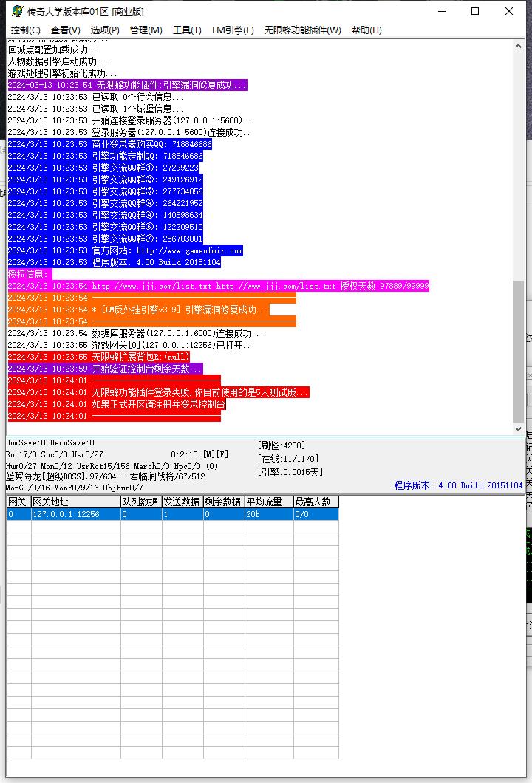This screenshot has width=532, height=783.
Task: Click the 无限蜂扩展背包R:(null) log line
Action: click(99, 357)
